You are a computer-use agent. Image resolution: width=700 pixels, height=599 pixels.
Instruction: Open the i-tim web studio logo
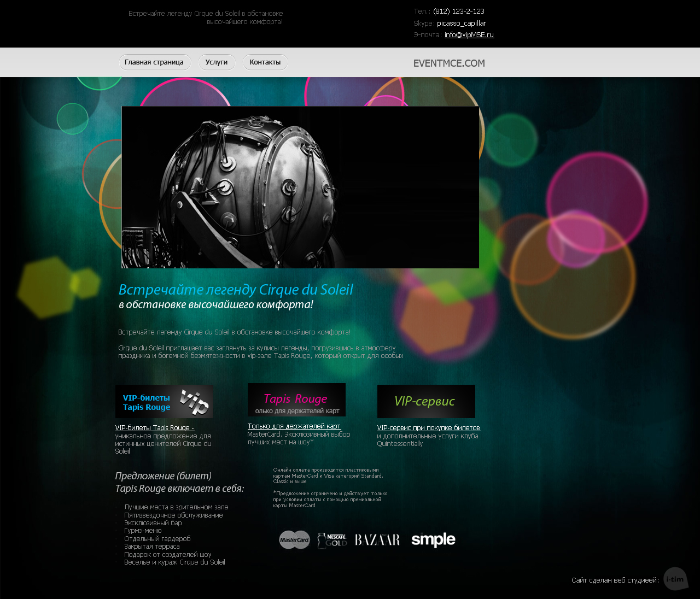click(x=676, y=579)
